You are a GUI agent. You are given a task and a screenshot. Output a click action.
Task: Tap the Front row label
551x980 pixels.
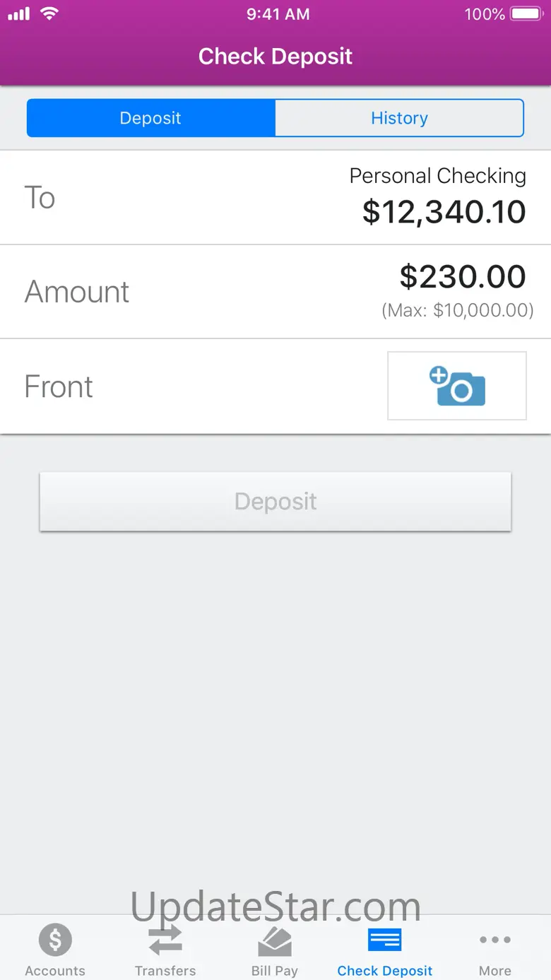[x=59, y=386]
